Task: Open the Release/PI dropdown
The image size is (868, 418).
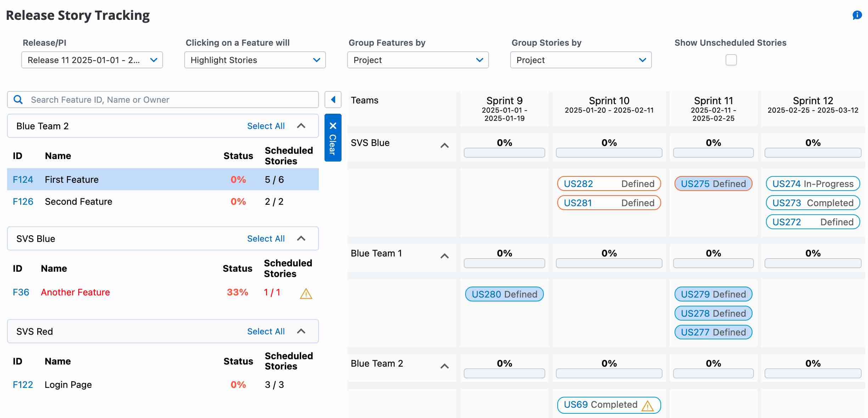Action: [x=92, y=60]
